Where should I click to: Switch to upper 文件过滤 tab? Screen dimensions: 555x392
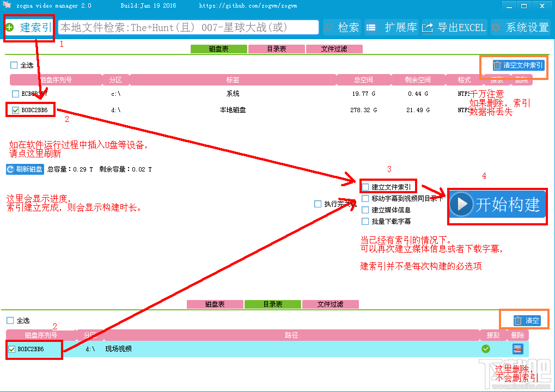click(334, 49)
